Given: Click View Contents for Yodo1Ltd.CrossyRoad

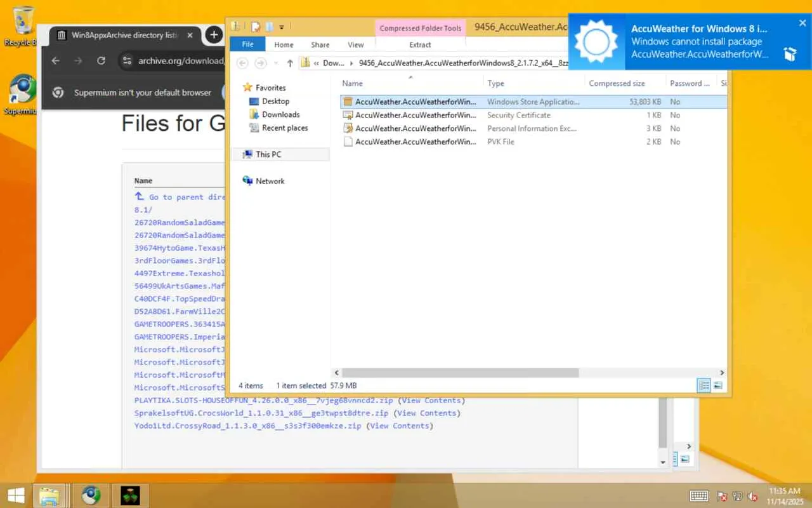Looking at the screenshot, I should click(400, 425).
